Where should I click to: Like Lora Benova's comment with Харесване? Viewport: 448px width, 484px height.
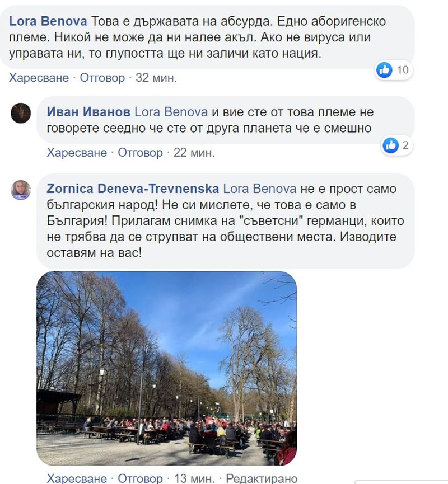click(39, 78)
